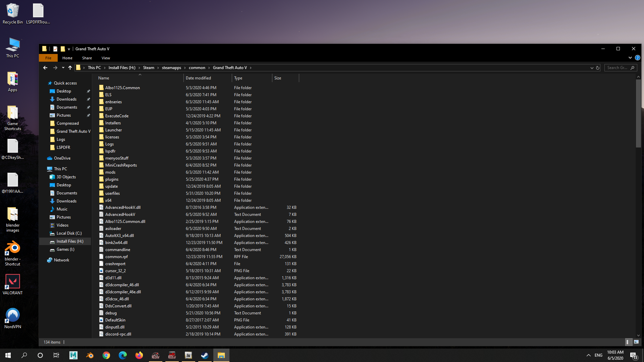
Task: Click the Search Grand Theft Auto field
Action: (x=617, y=68)
